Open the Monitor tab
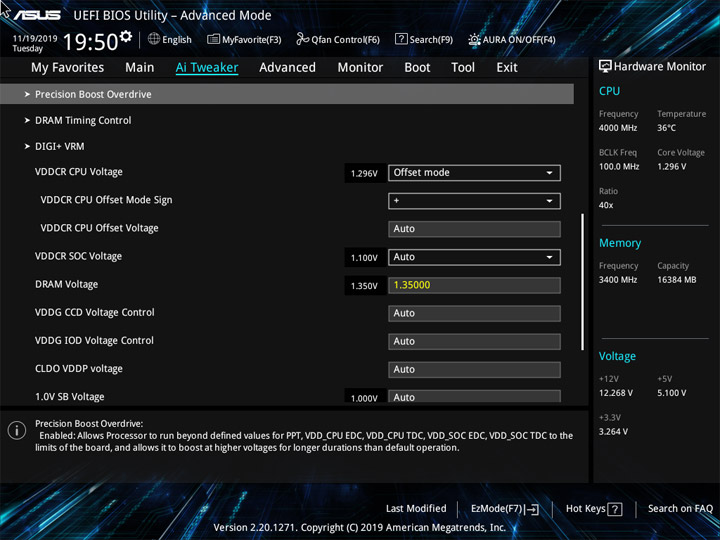720x540 pixels. coord(360,68)
